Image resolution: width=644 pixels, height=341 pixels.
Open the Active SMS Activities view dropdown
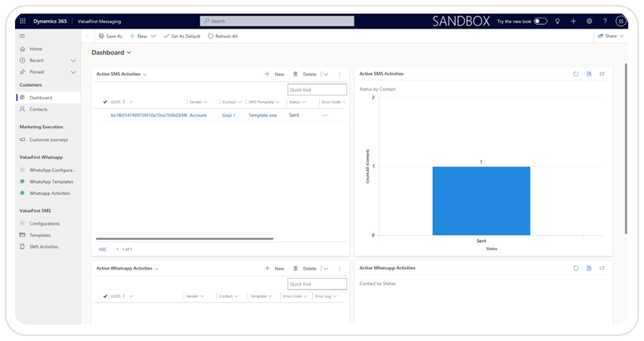tap(145, 75)
